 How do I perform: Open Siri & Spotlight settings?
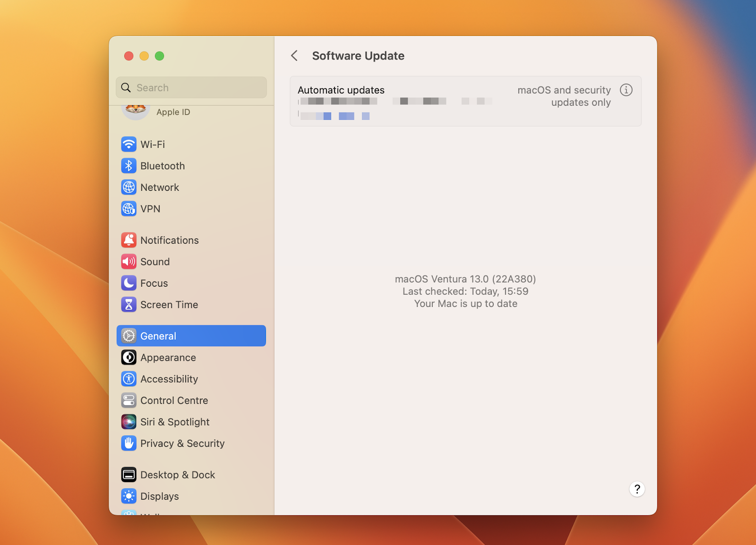point(191,422)
